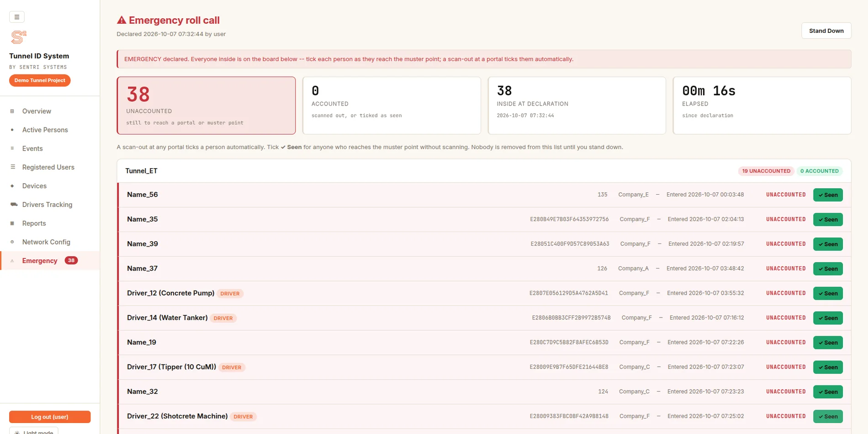Click the DRIVER tag on Driver_14 row
Viewport: 868px width, 434px height.
coord(223,318)
